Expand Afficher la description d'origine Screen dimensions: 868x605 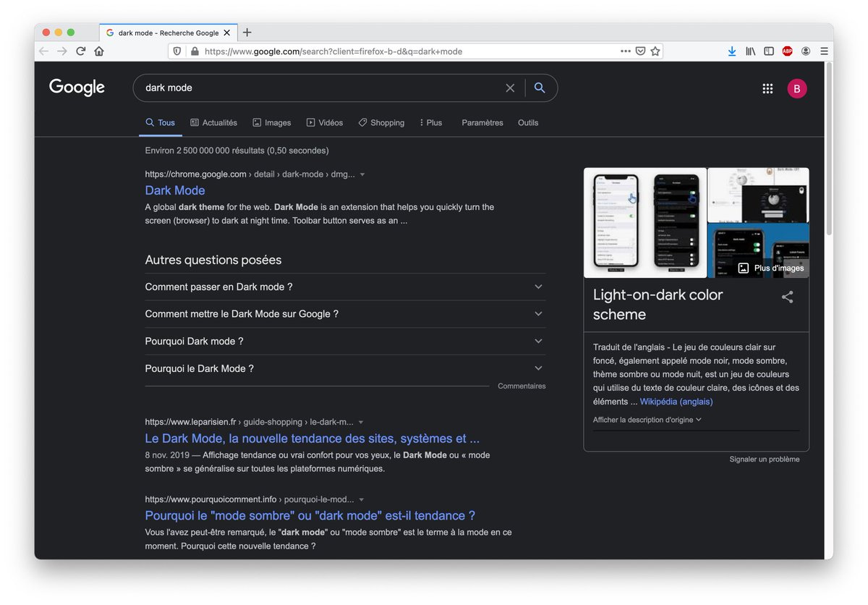647,420
